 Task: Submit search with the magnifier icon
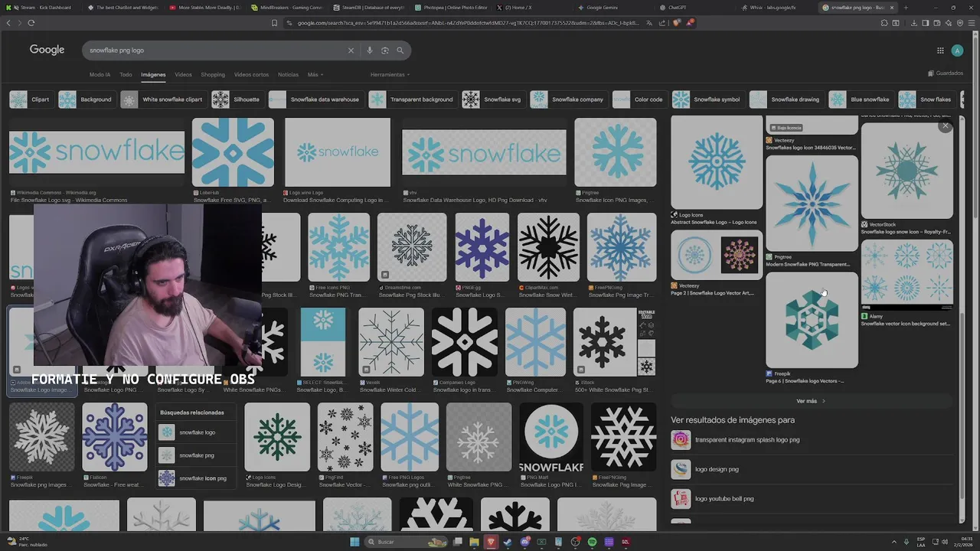coord(400,51)
